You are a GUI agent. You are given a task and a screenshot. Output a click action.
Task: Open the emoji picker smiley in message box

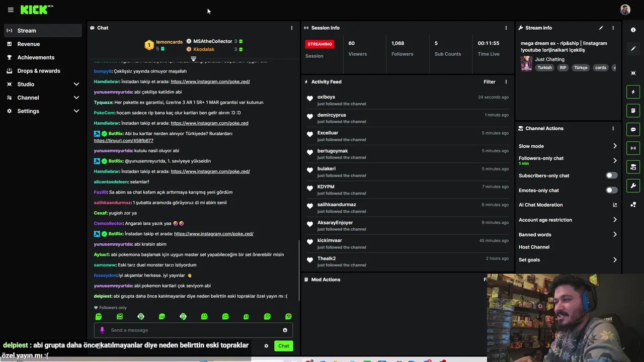[285, 330]
